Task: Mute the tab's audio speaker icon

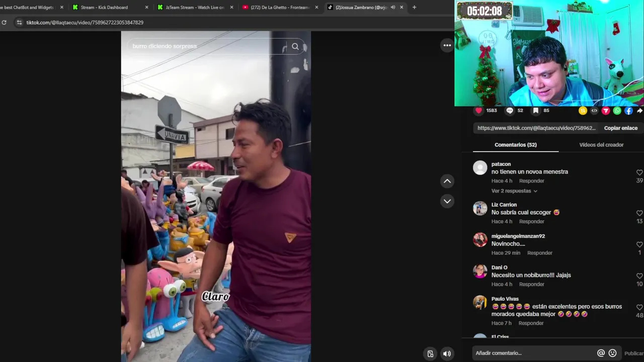Action: tap(392, 7)
